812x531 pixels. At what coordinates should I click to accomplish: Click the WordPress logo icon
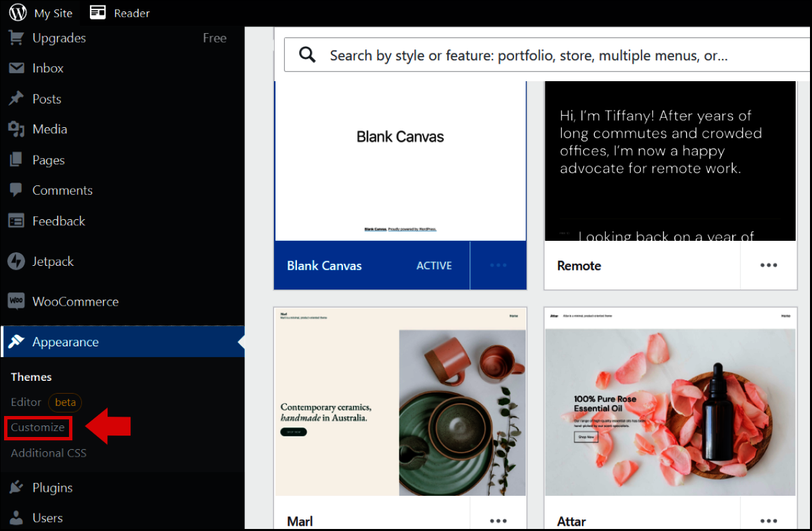tap(18, 13)
